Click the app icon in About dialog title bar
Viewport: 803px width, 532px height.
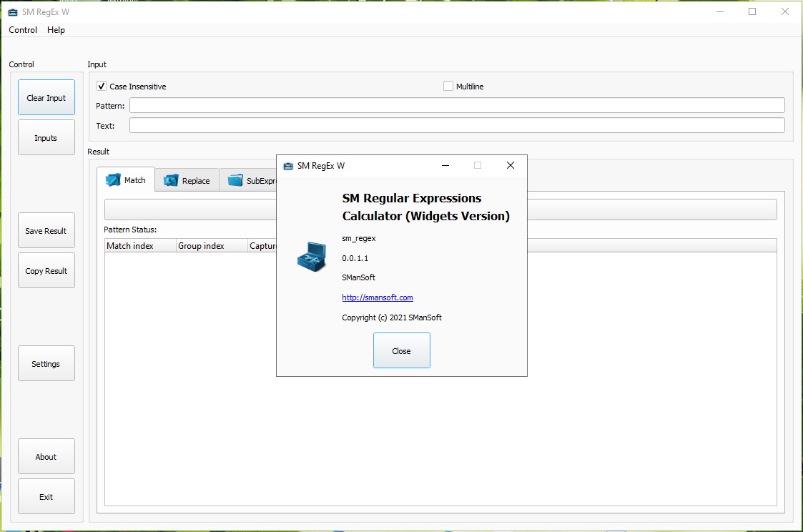pyautogui.click(x=288, y=166)
